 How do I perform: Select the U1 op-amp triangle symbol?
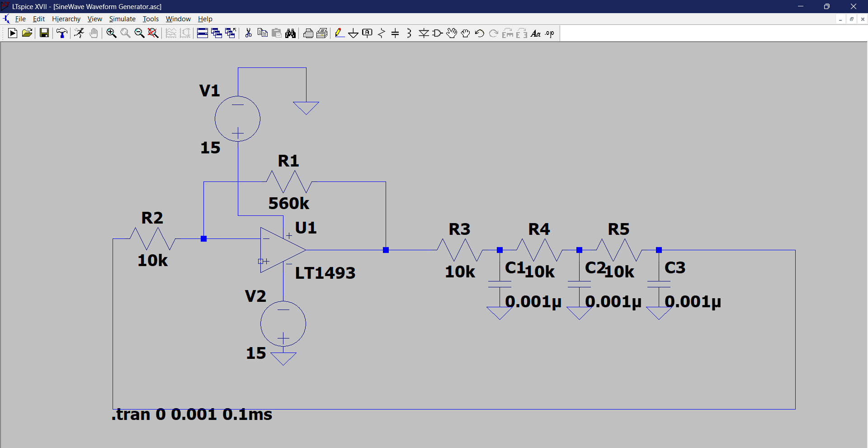pos(283,250)
